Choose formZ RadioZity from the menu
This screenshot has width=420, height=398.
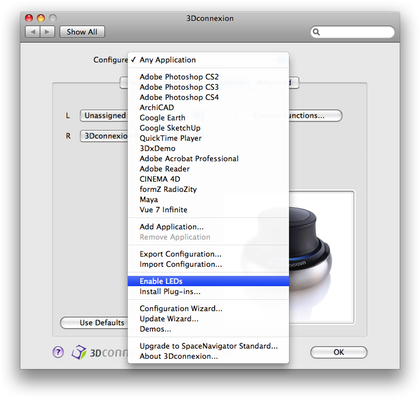(x=208, y=189)
